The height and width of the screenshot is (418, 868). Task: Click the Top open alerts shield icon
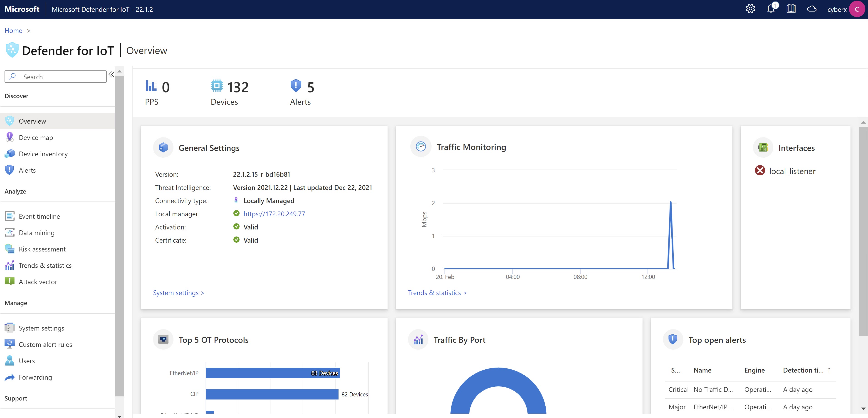click(673, 339)
